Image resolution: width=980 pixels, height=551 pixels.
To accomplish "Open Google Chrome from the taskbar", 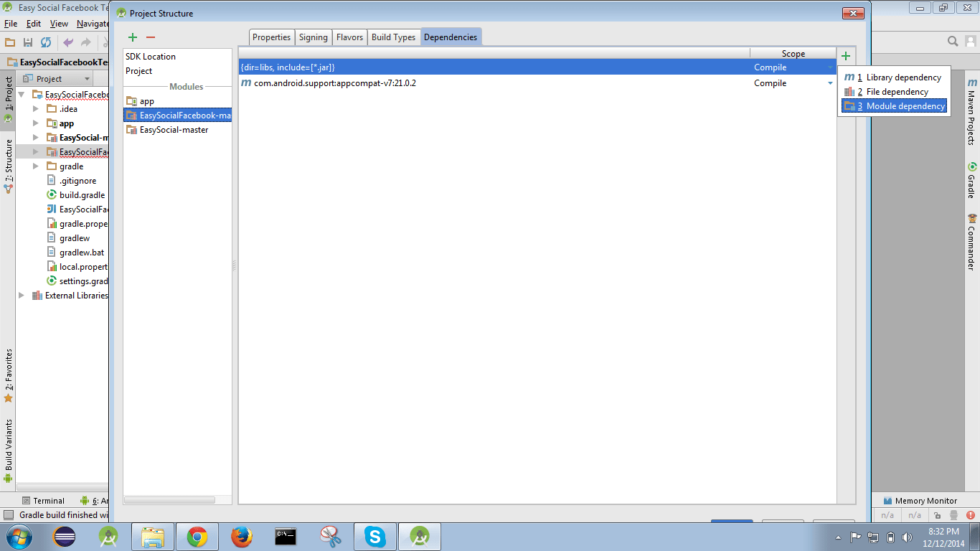I will point(197,537).
